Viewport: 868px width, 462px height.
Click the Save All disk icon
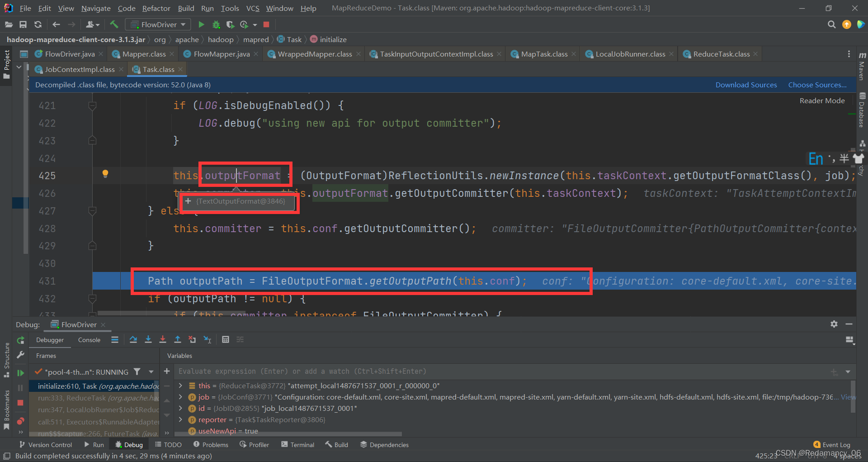point(23,24)
